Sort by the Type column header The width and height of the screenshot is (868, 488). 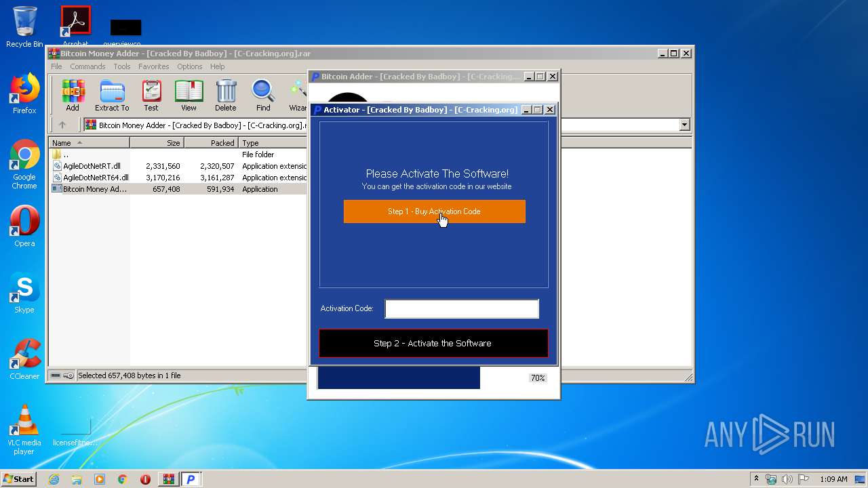(273, 143)
